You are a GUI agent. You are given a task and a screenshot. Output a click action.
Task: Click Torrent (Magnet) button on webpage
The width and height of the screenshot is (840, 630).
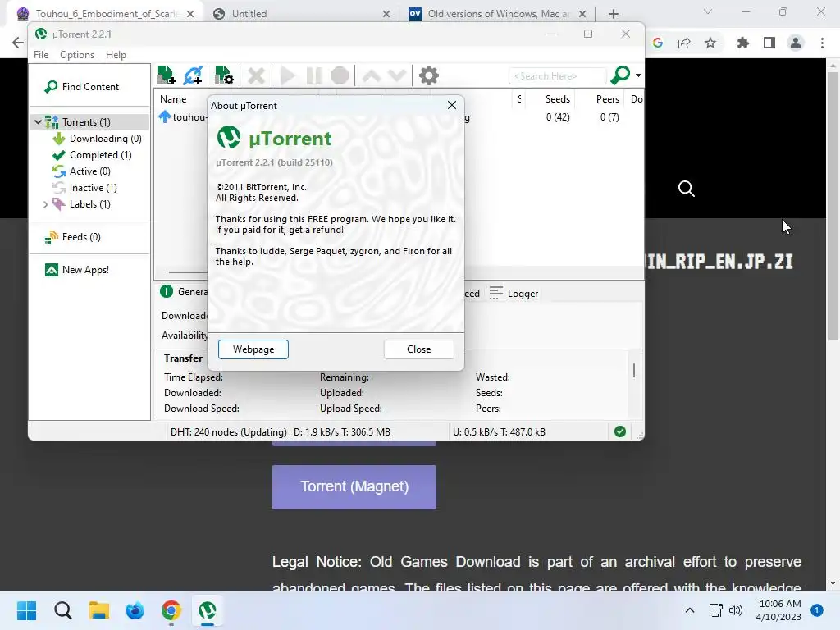354,487
